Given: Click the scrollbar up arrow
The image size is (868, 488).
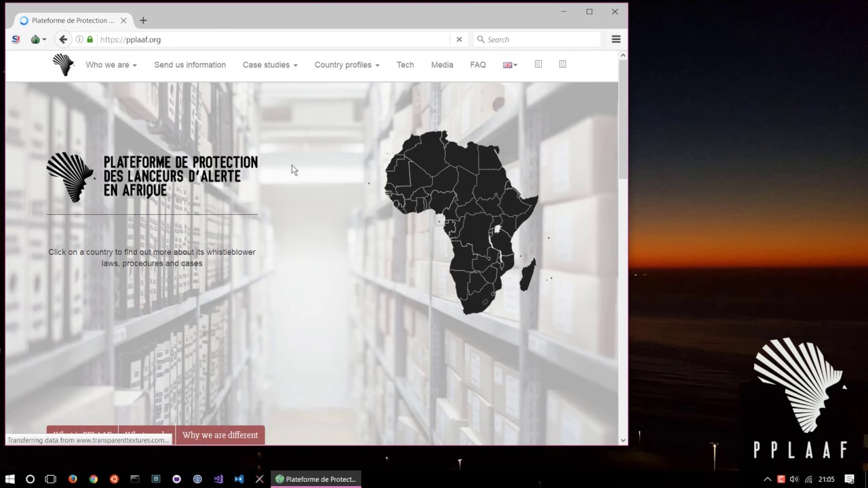Looking at the screenshot, I should point(623,56).
